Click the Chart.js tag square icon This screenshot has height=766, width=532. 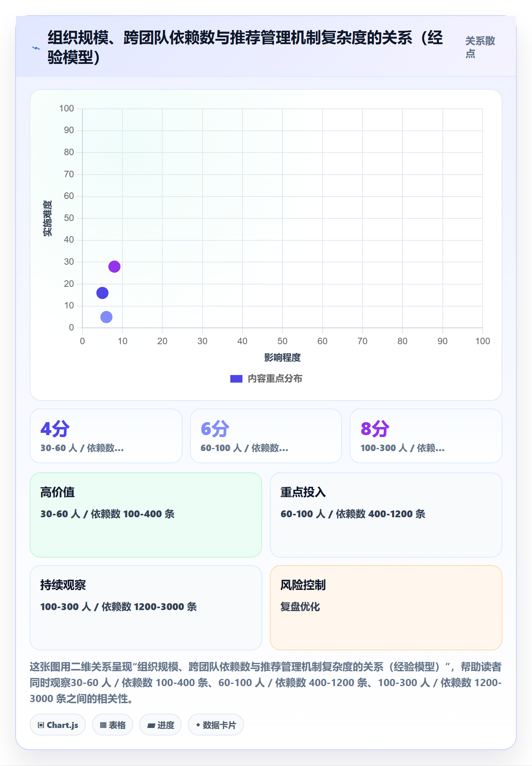click(x=41, y=725)
